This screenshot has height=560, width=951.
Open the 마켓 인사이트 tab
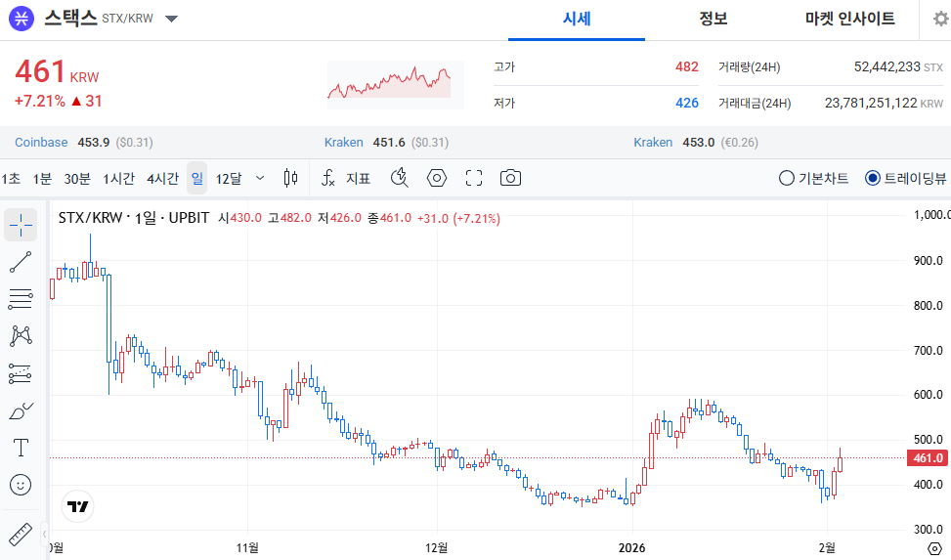point(849,19)
